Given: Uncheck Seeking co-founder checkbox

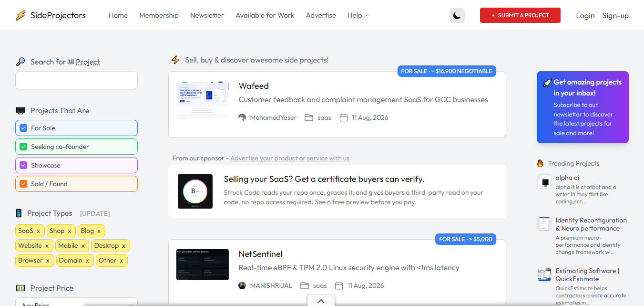Looking at the screenshot, I should [23, 147].
